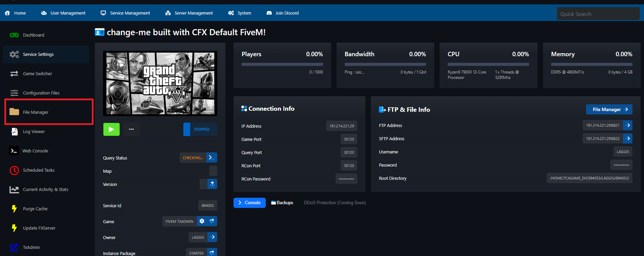Click the Service Settings gears icon
Viewport: 644px width, 256px height.
click(x=14, y=54)
